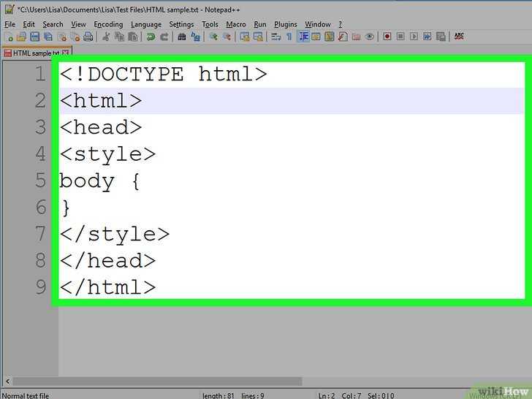The height and width of the screenshot is (399, 532).
Task: Click the horizontal scrollbar thumb
Action: [157, 381]
